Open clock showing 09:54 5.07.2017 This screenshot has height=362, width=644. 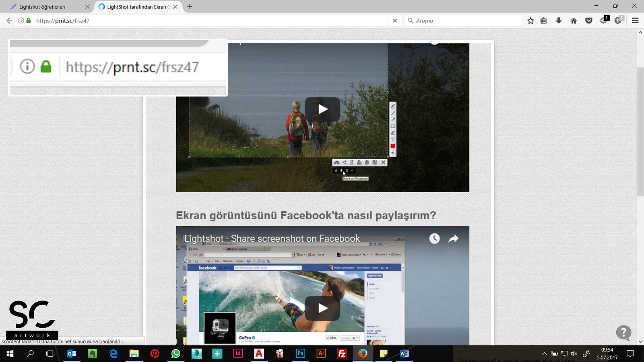(x=607, y=354)
